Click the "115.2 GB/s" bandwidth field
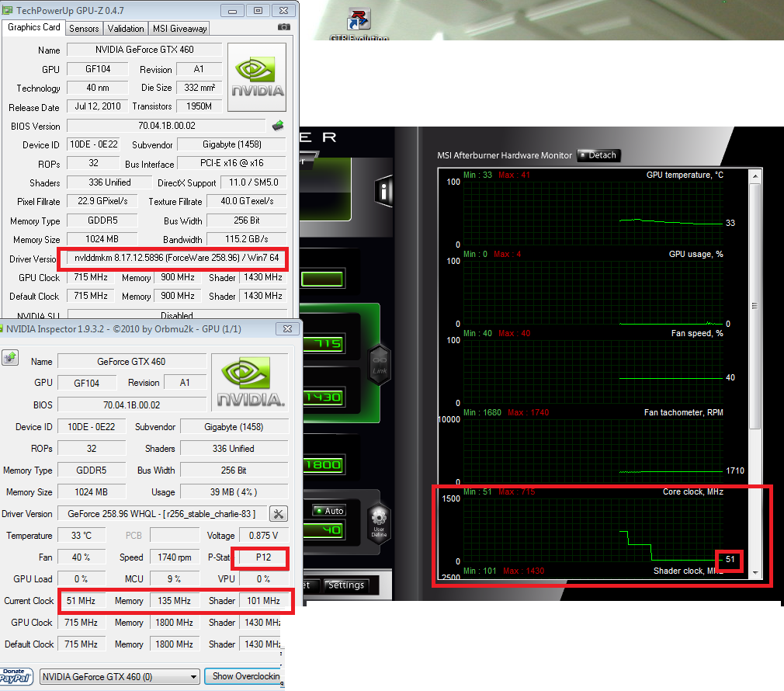 (x=247, y=239)
